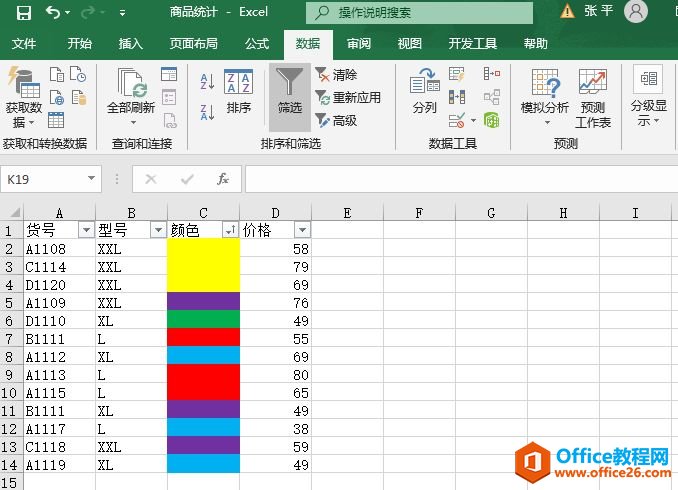Screen dimensions: 678x490
Task: Open the 型号 column filter dropdown
Action: tap(159, 230)
